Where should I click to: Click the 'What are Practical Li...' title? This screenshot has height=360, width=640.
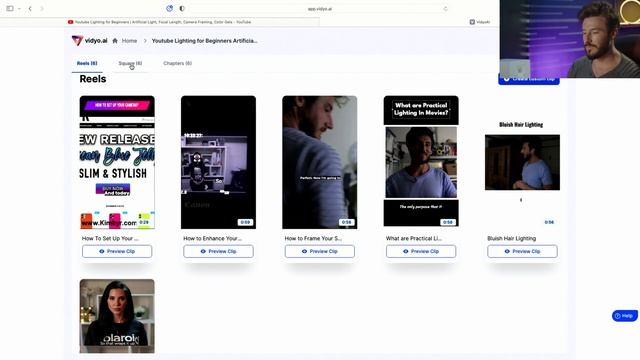[414, 238]
